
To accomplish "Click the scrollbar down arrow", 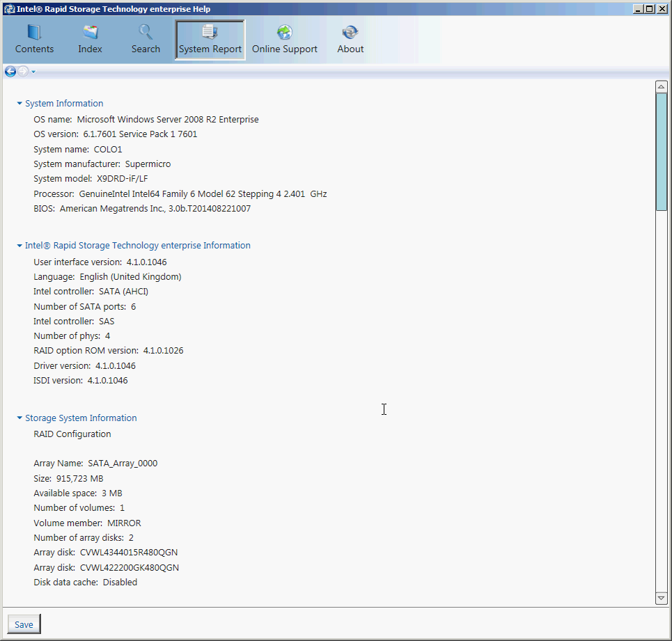I will (662, 598).
